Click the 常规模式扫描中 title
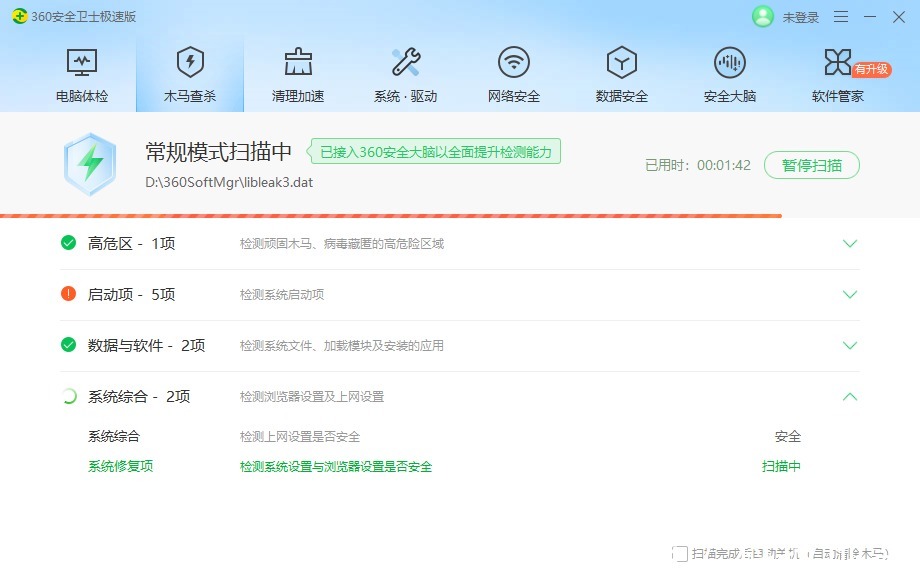920x580 pixels. [x=218, y=152]
